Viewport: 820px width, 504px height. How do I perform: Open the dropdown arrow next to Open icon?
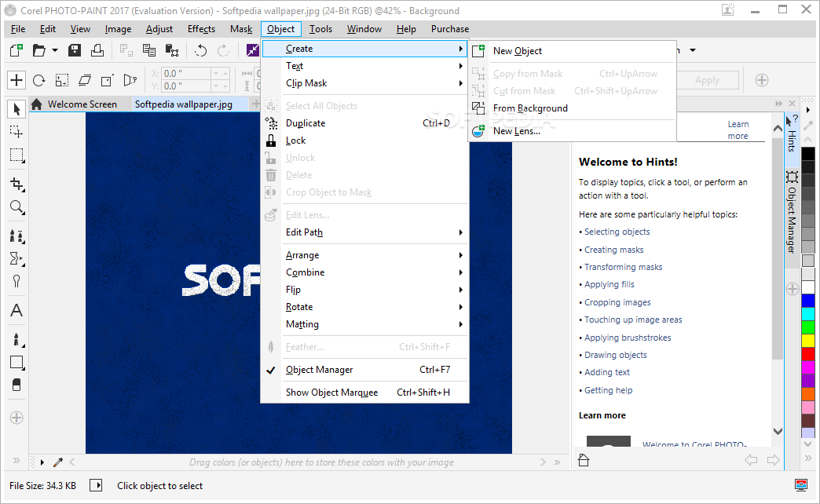55,50
